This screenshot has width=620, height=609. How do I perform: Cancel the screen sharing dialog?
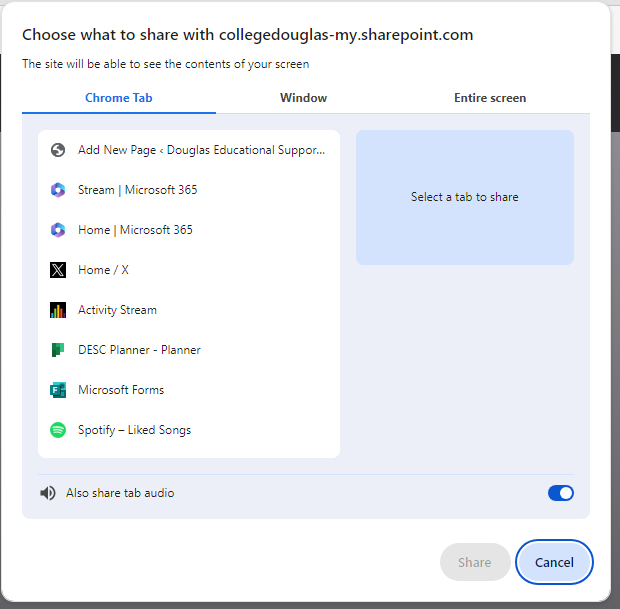point(554,562)
